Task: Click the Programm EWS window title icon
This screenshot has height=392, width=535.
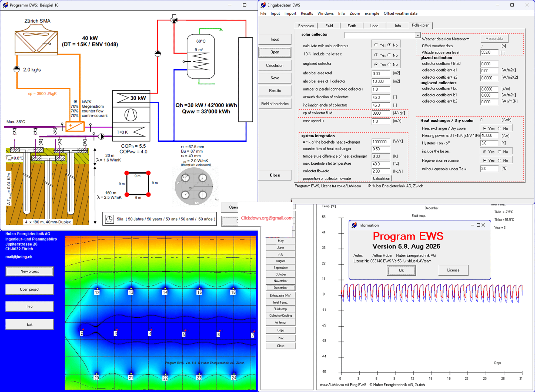Action: 5,5
